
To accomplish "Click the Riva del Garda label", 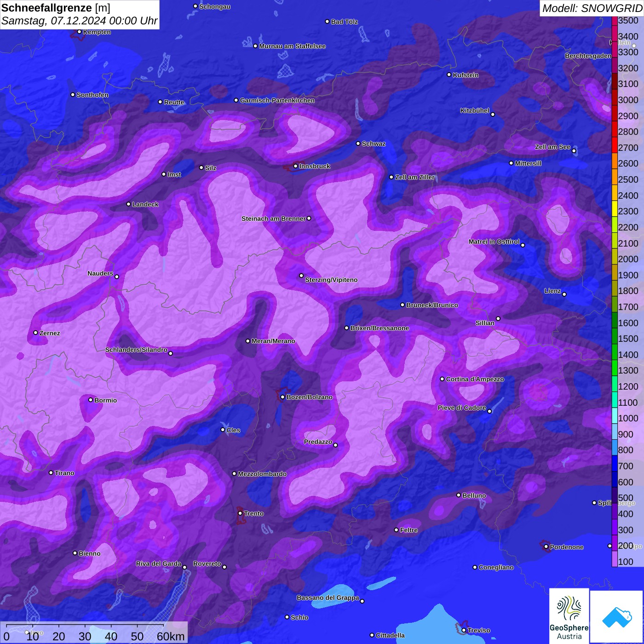I will 159,563.
